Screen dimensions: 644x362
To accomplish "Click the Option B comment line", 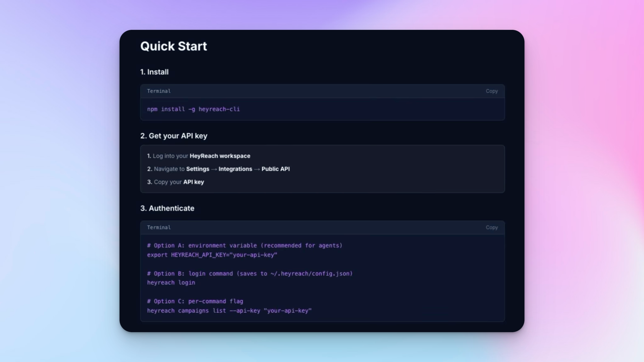I will click(250, 274).
